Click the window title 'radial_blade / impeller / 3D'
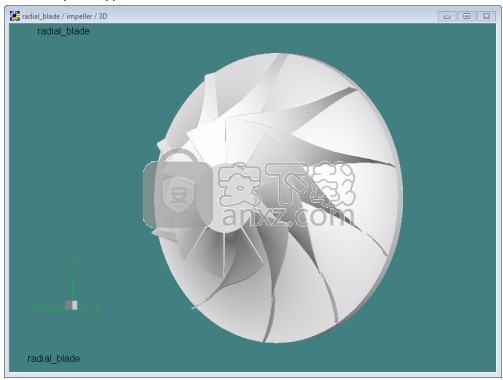The image size is (503, 380). pyautogui.click(x=65, y=16)
